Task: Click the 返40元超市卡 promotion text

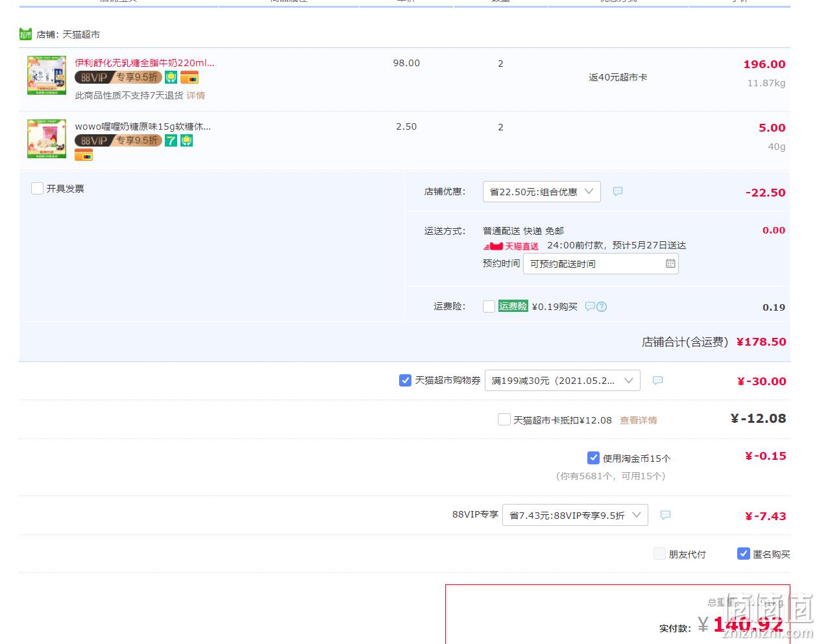Action: [618, 77]
